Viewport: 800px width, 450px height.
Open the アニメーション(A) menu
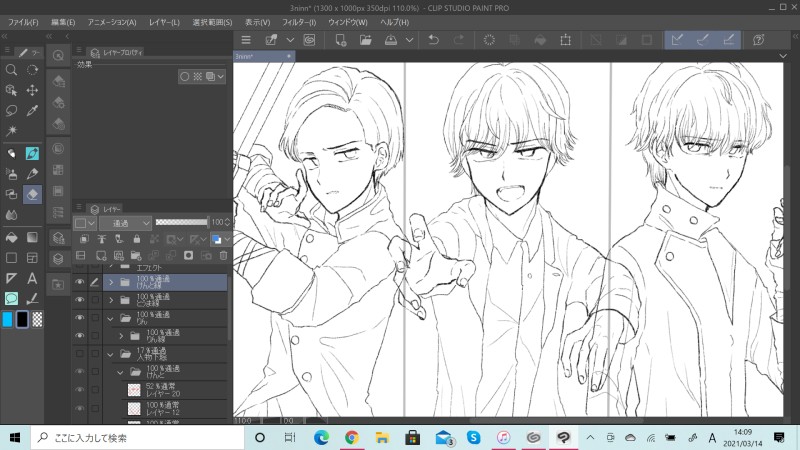[x=112, y=22]
